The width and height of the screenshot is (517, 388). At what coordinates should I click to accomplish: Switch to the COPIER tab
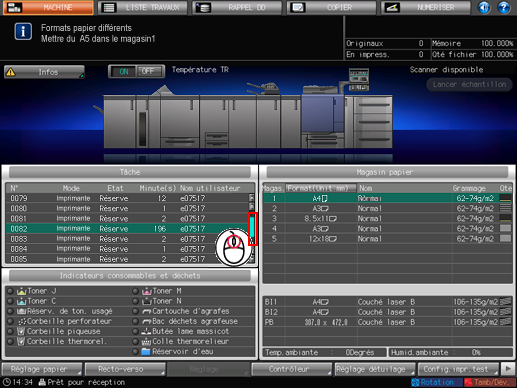(x=332, y=7)
